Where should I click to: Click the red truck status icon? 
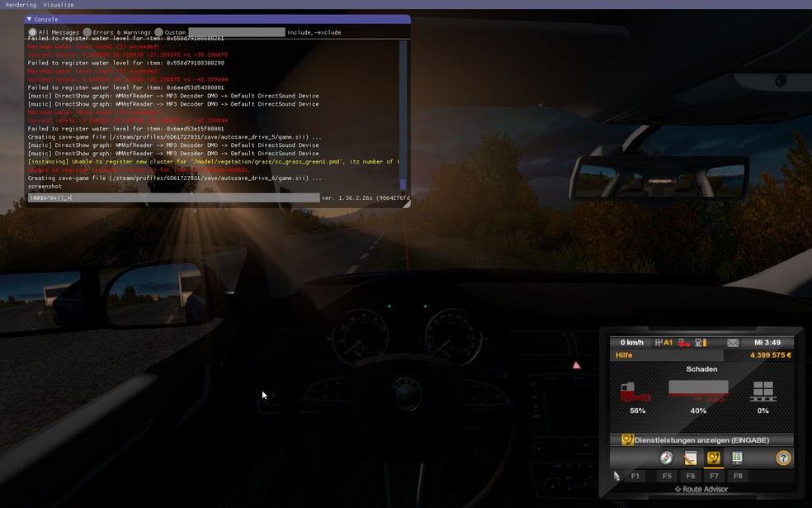(x=684, y=343)
